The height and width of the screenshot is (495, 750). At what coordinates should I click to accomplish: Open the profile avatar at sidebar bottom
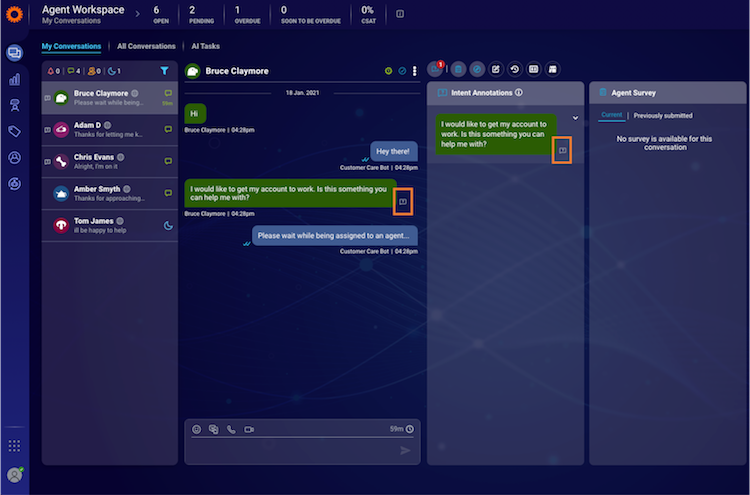(x=15, y=475)
